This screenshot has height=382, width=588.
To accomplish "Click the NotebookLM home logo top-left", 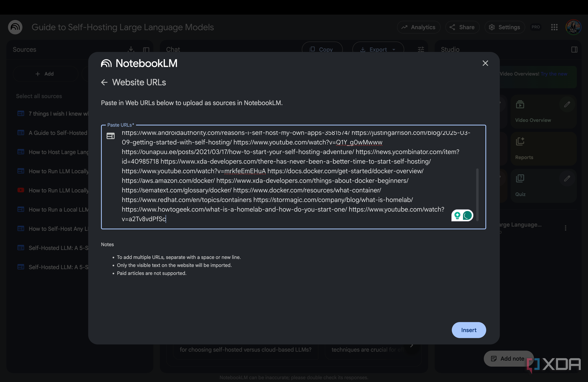I will coord(15,27).
